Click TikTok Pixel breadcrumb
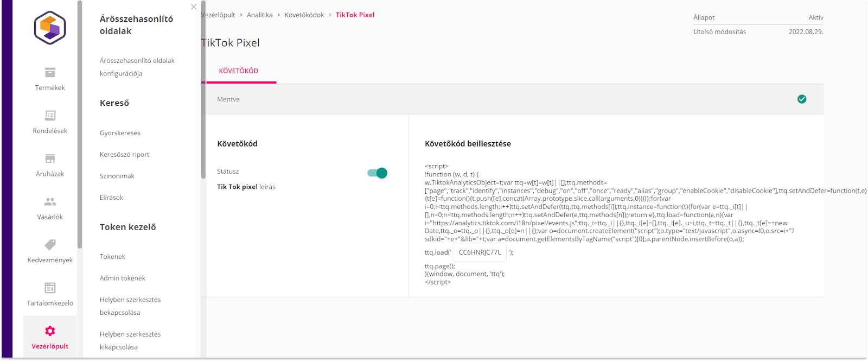The height and width of the screenshot is (361, 868). pos(355,15)
